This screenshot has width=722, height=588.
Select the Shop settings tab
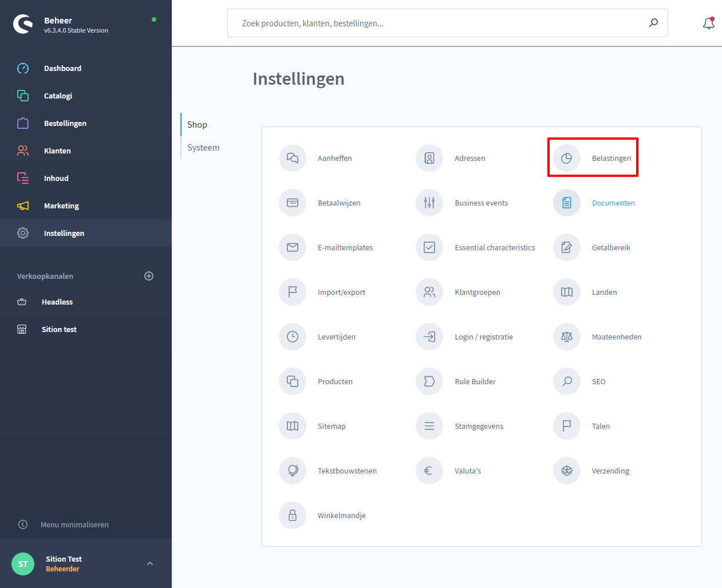click(x=197, y=125)
